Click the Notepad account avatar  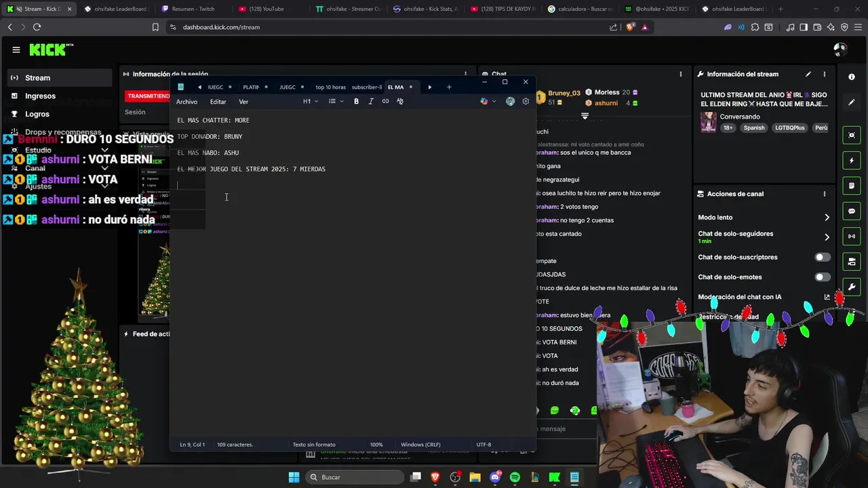pyautogui.click(x=510, y=102)
